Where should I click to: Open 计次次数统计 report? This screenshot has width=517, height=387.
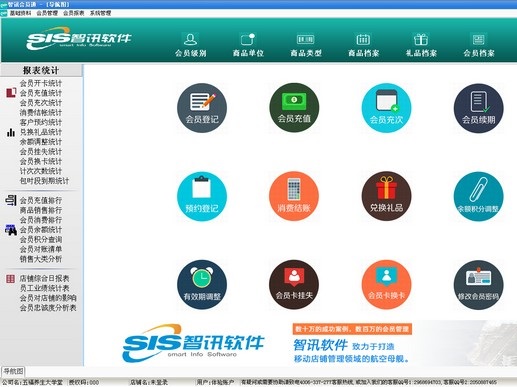click(41, 171)
